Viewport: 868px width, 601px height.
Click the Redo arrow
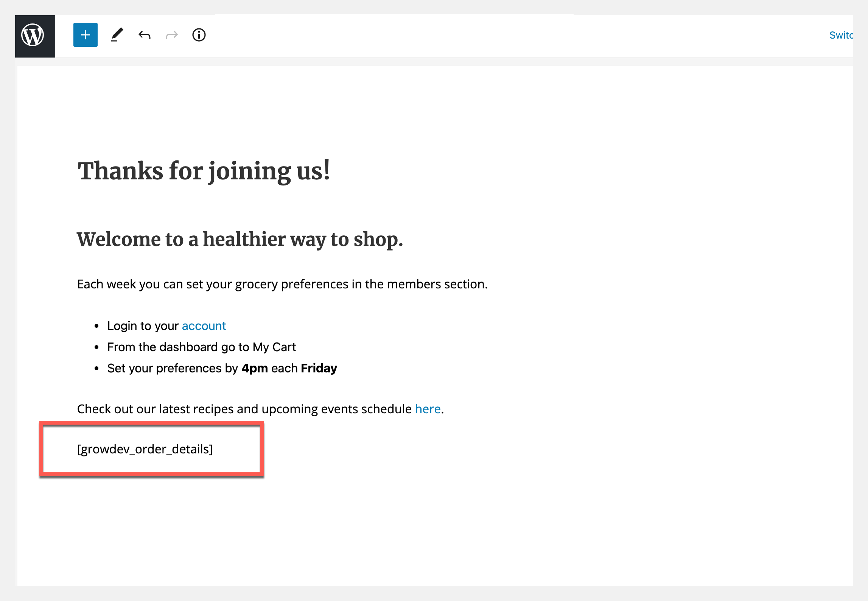(x=172, y=35)
